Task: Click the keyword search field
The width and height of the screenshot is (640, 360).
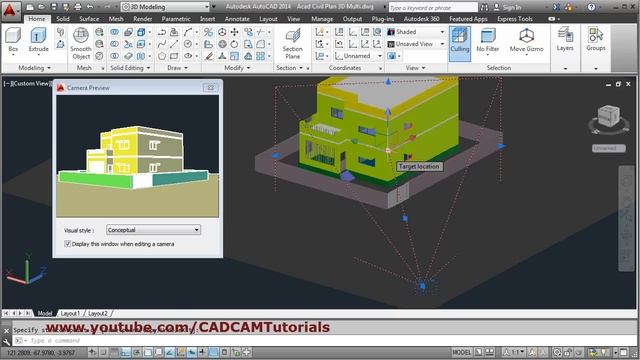Action: [433, 7]
